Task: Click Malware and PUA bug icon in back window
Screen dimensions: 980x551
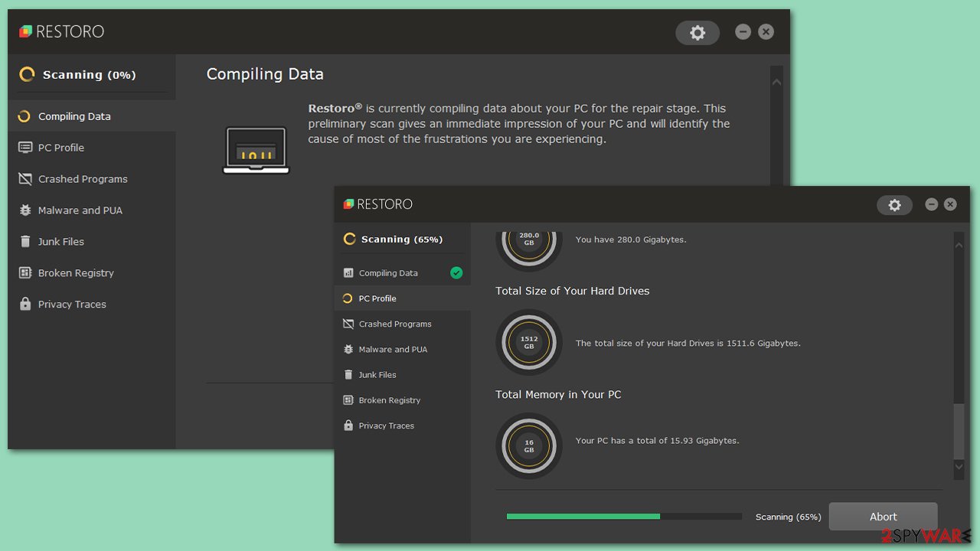Action: tap(24, 210)
